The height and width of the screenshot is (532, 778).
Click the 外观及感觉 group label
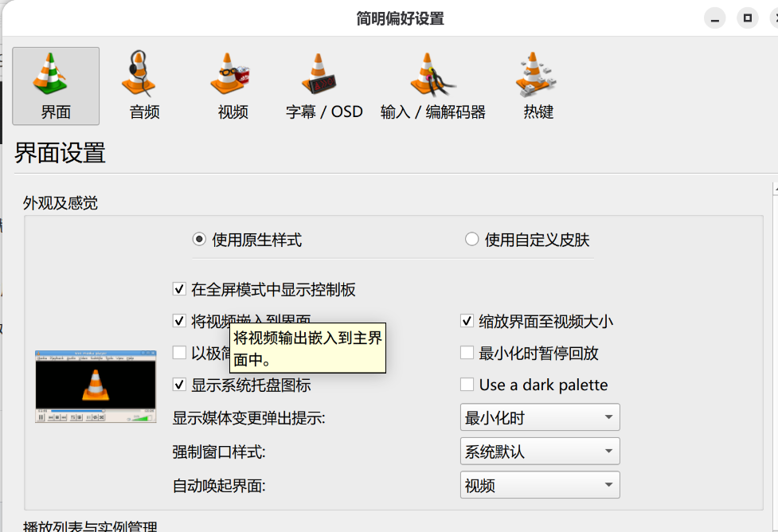click(61, 203)
